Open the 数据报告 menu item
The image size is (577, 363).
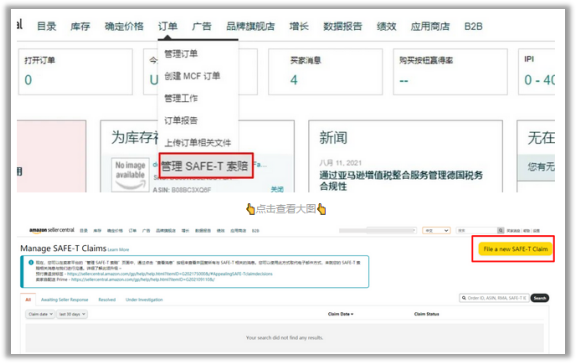343,26
